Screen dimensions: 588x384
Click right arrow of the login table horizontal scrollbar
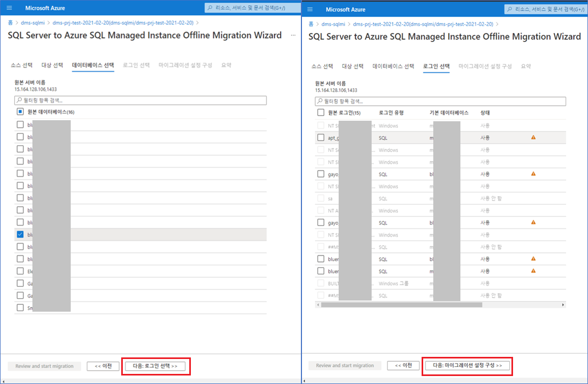point(563,305)
